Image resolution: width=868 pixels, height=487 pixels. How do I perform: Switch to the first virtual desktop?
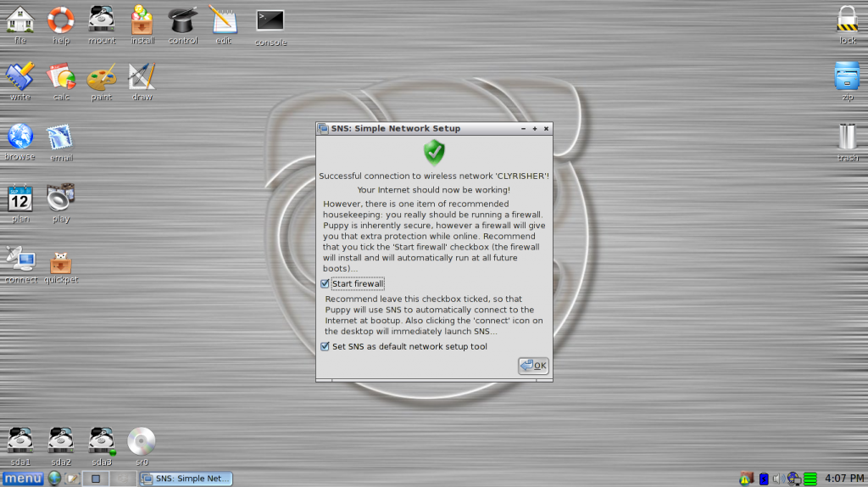click(96, 479)
